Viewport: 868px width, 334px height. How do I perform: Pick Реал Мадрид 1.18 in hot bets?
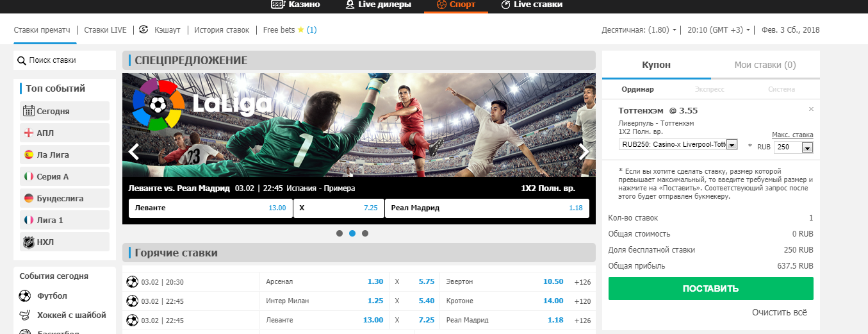pyautogui.click(x=555, y=320)
